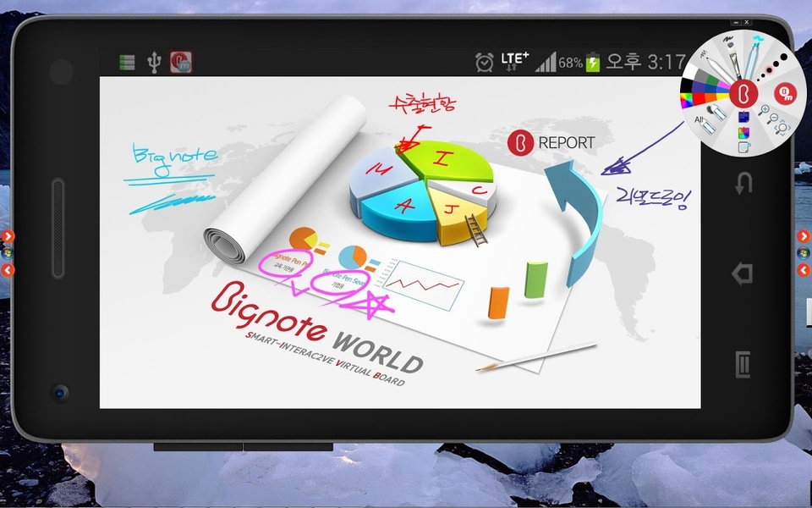Click the pie chart graphic on canvas
The width and height of the screenshot is (812, 508).
(422, 192)
